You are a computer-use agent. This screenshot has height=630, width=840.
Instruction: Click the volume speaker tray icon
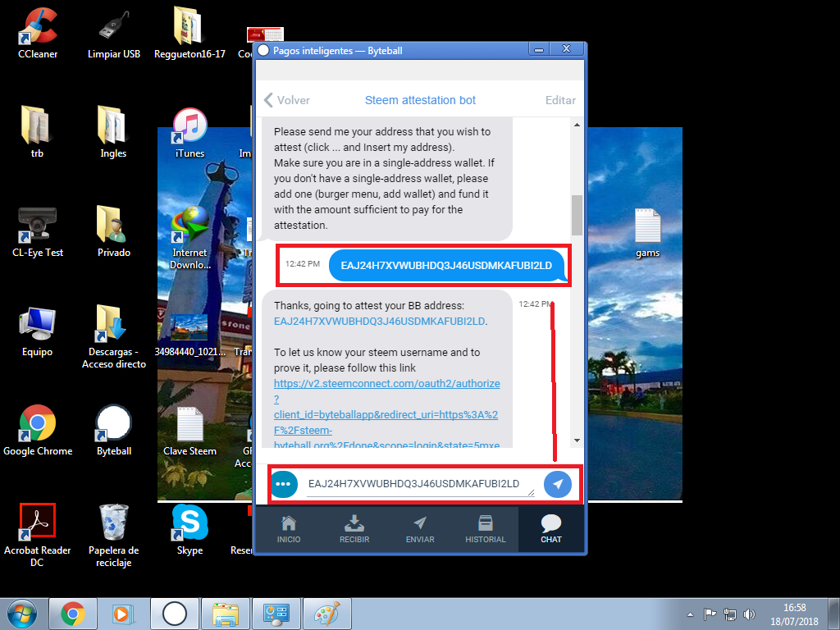(x=749, y=614)
